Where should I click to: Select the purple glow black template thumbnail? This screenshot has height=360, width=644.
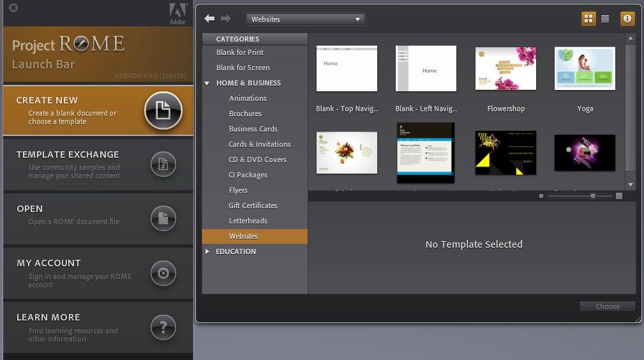click(x=585, y=153)
